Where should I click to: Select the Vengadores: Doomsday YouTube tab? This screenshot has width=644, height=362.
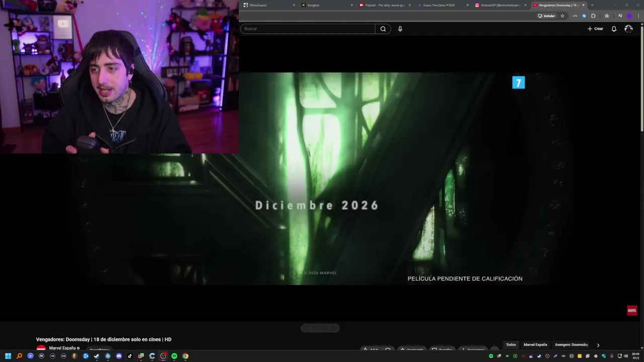coord(558,5)
